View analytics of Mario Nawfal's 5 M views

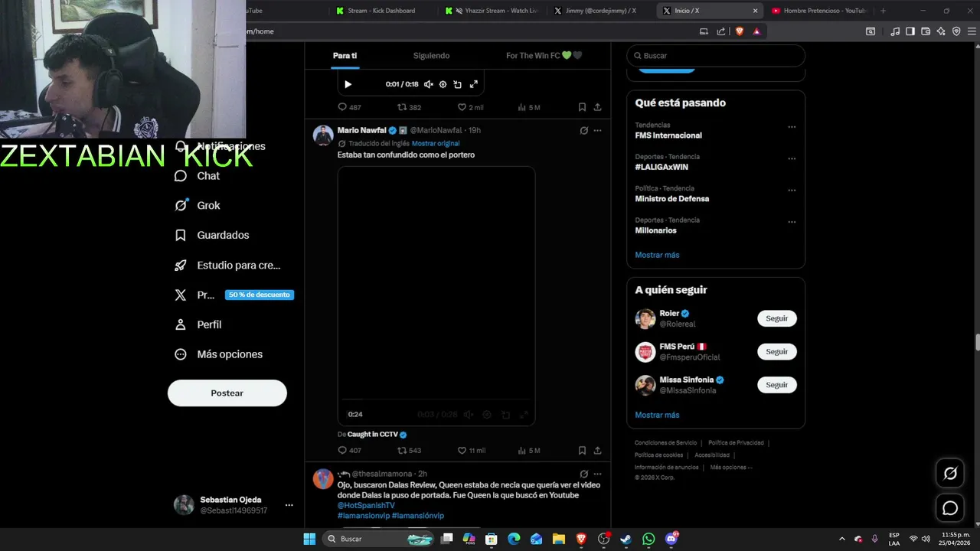(529, 450)
